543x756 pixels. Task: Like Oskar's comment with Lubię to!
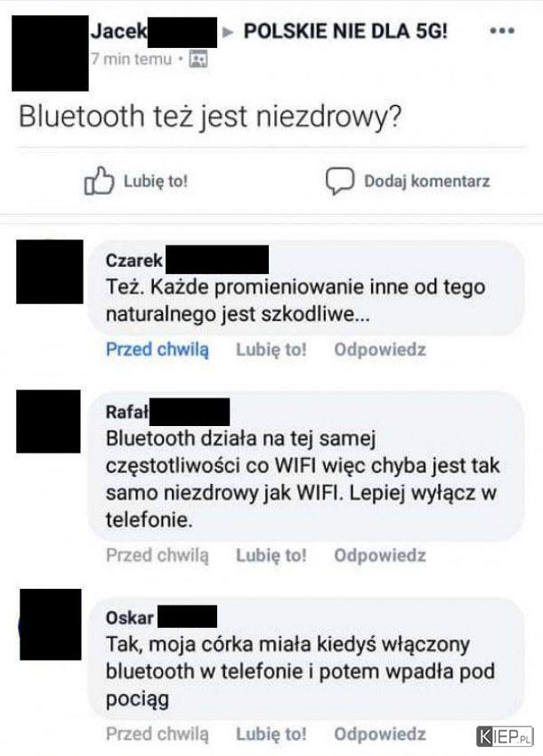[x=271, y=734]
